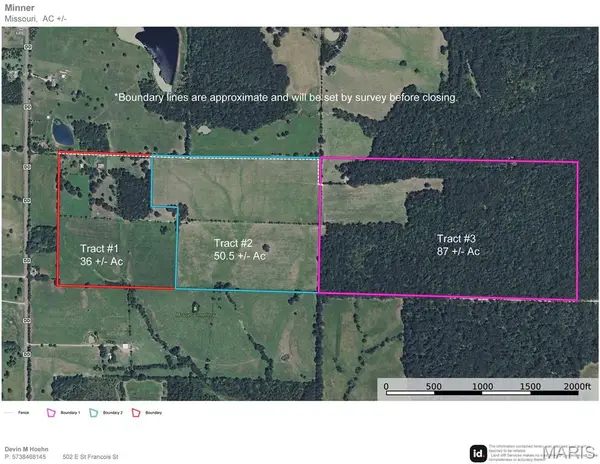Image resolution: width=600 pixels, height=464 pixels.
Task: Click the phone number 'P: 5738468145'
Action: (25, 457)
